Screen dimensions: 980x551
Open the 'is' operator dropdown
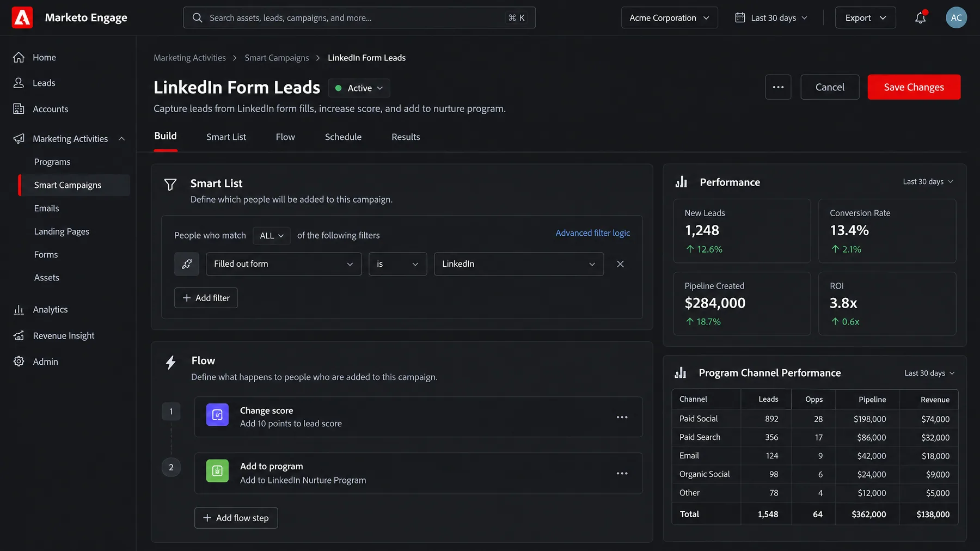(398, 264)
